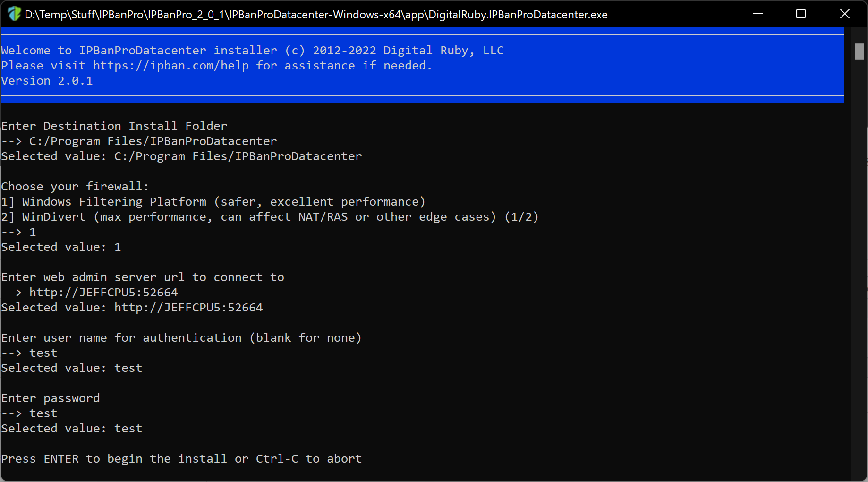Click the Welcome to IPBanProDatacenter installer banner

(x=253, y=51)
